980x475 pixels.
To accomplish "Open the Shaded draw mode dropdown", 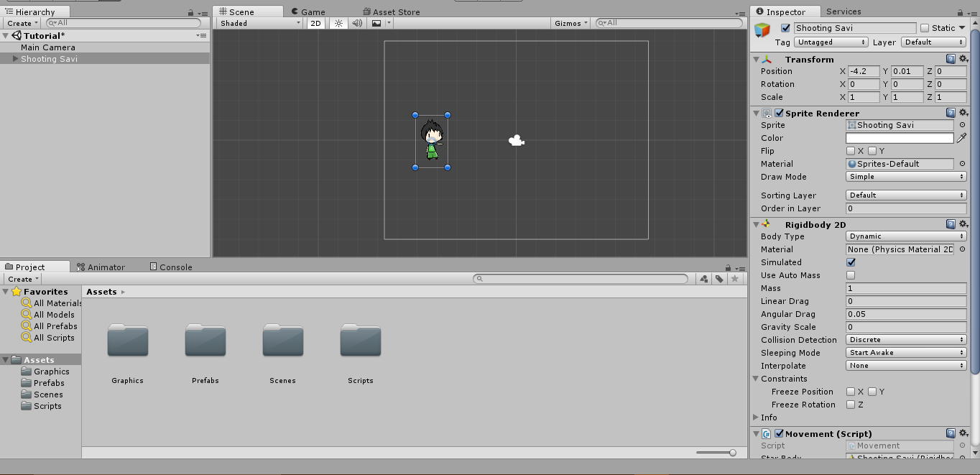I will pyautogui.click(x=260, y=23).
